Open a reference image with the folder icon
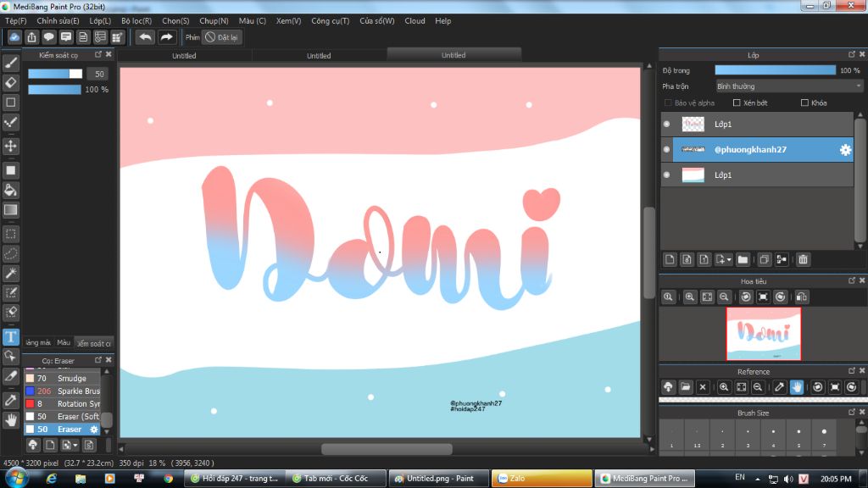The image size is (868, 488). [685, 387]
